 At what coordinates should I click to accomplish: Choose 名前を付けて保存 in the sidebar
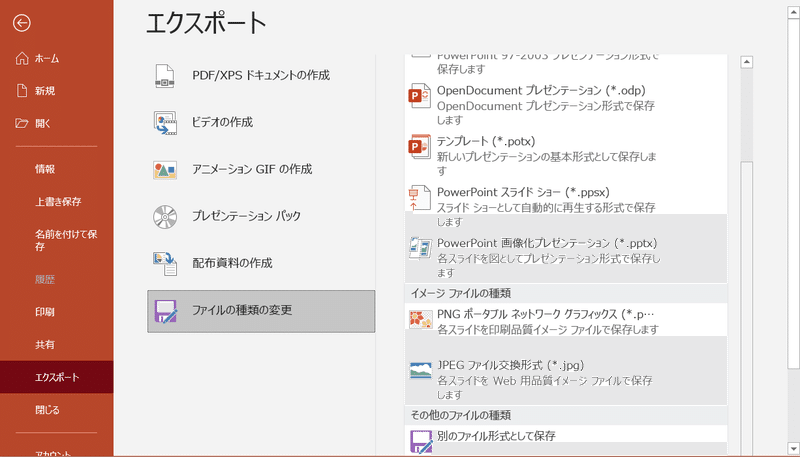pos(57,241)
